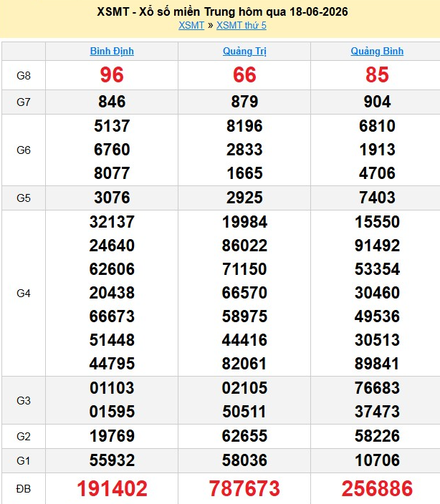
Task: Click the G7 number 846
Action: point(112,102)
